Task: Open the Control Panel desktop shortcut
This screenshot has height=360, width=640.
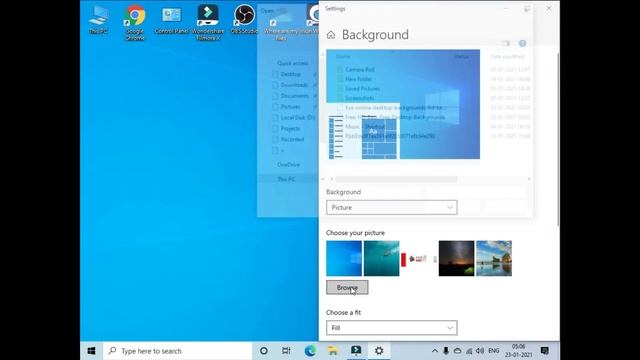Action: click(171, 20)
